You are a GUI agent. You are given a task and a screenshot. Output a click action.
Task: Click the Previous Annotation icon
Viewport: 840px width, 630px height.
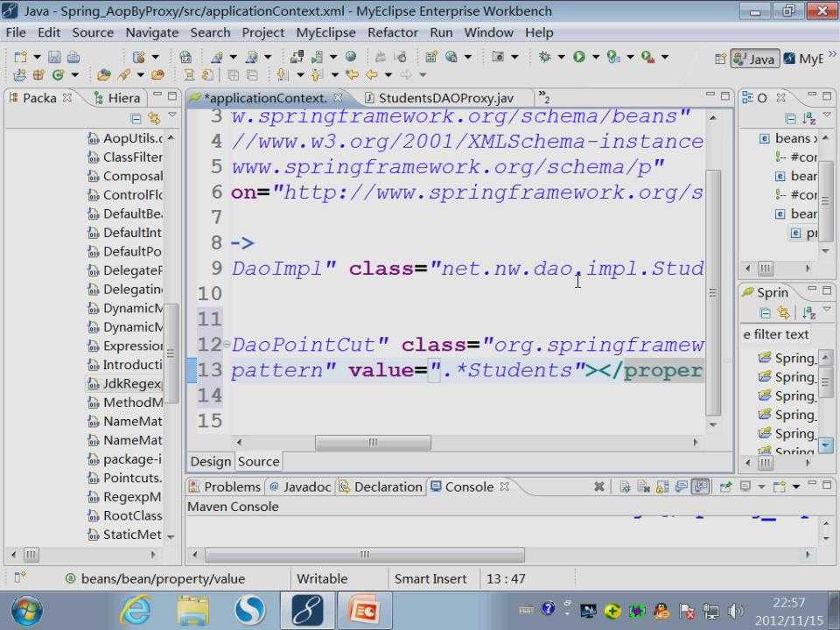pos(317,75)
